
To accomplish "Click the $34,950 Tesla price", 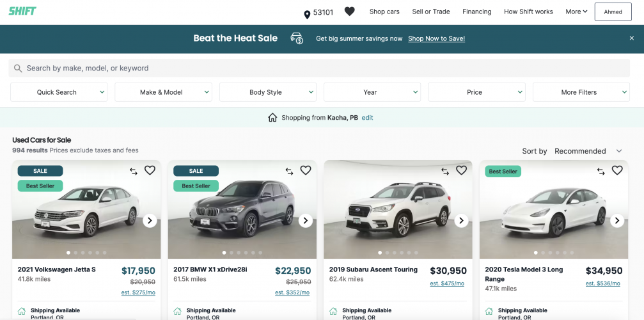I will [x=604, y=271].
